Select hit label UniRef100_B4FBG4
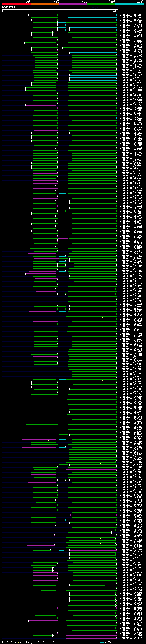 (x=131, y=504)
